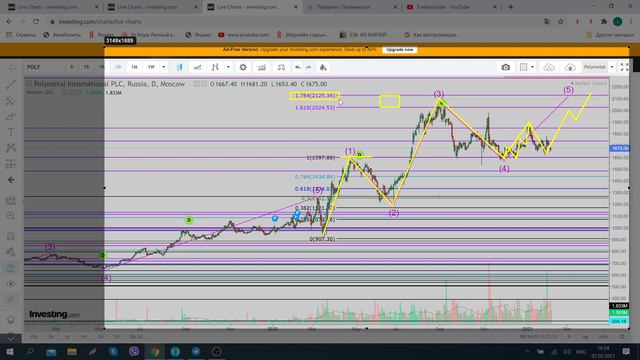Click the tree icon in toolbar
Image resolution: width=640 pixels, height=360 pixels.
tap(323, 67)
